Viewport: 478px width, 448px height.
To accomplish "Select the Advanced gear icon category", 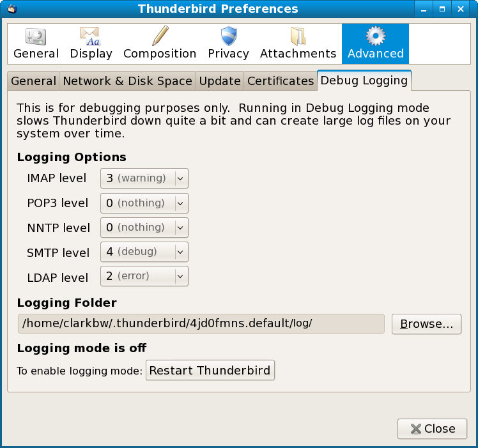I will click(x=375, y=43).
